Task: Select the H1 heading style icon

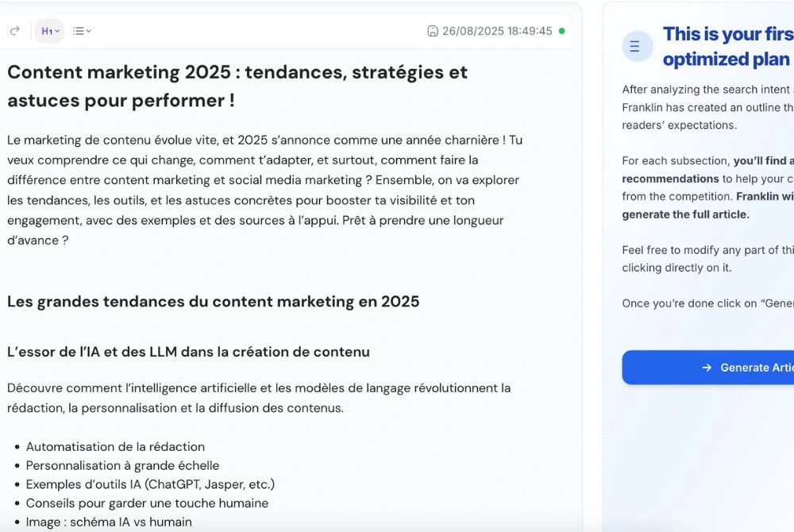Action: 45,30
